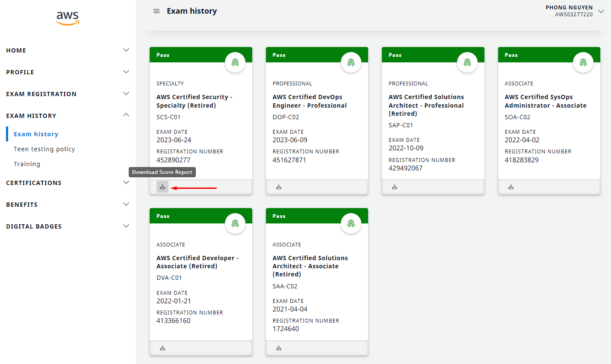Download score report for SAA-C02 exam
The height and width of the screenshot is (364, 611).
[279, 348]
